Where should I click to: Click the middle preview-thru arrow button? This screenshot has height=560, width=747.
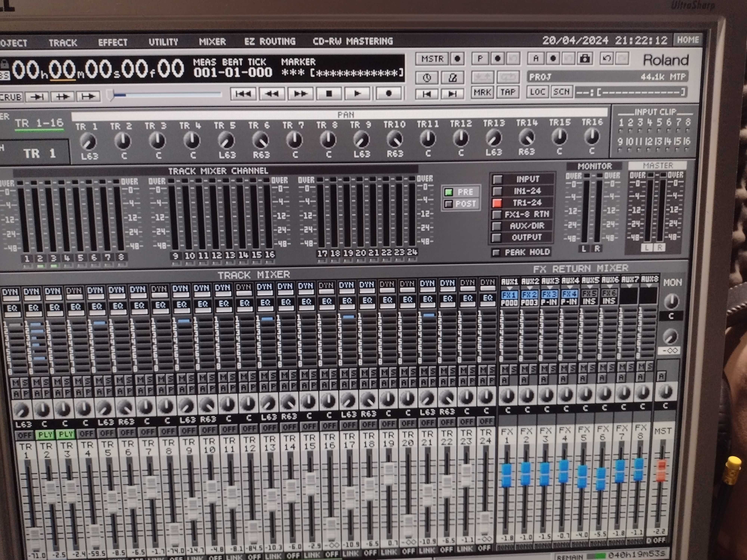[63, 97]
